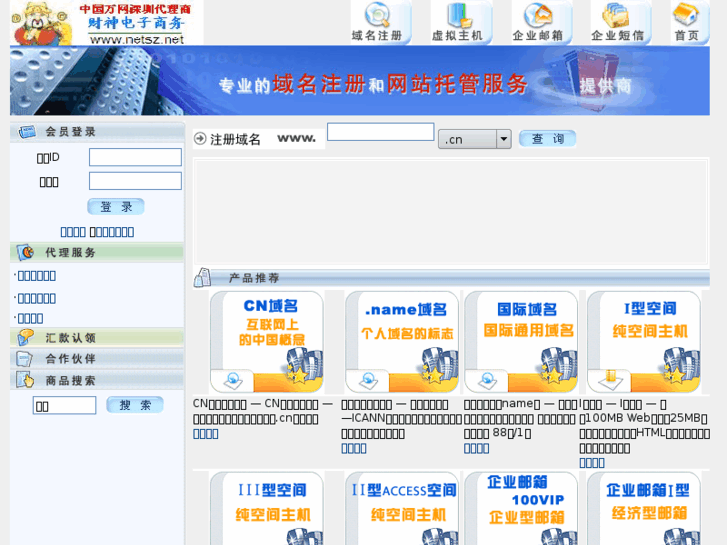Focus the password input field

(135, 181)
